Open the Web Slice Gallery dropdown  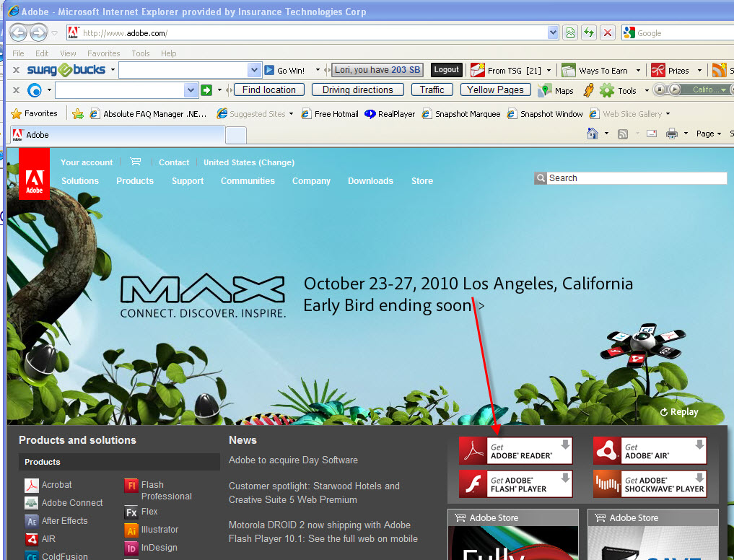(x=668, y=114)
